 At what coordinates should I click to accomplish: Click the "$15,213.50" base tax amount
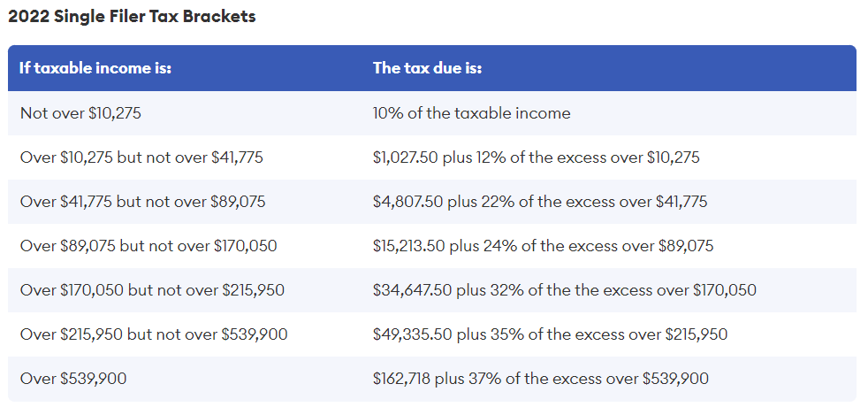408,246
